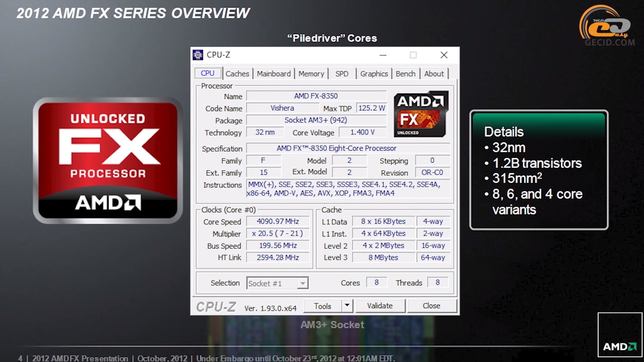Click the Max TDP value 125.2 W
Viewport: 644px width, 362px height.
coord(371,108)
